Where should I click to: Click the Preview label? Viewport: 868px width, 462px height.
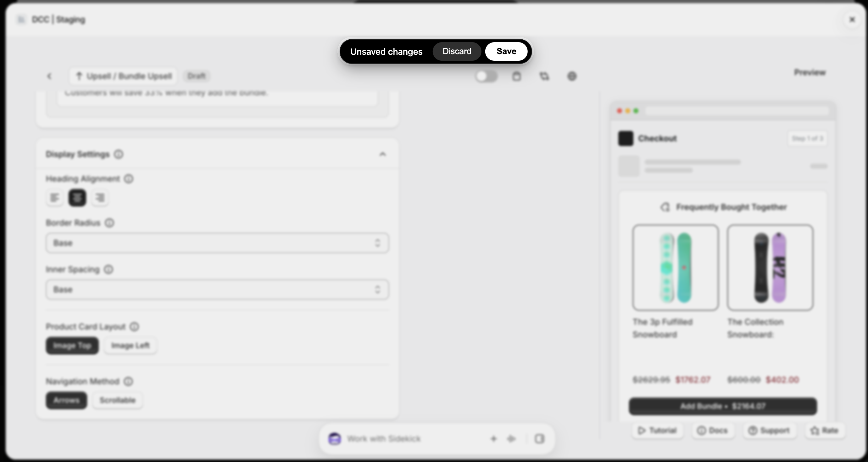810,72
